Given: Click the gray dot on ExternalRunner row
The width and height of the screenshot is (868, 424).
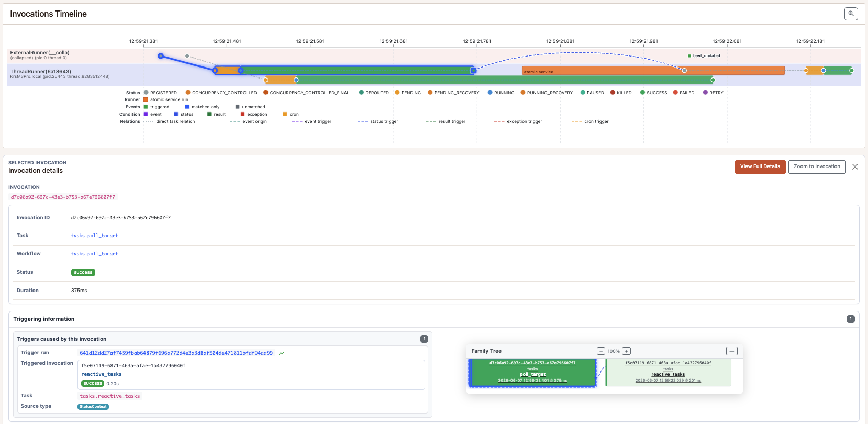Looking at the screenshot, I should pyautogui.click(x=187, y=56).
